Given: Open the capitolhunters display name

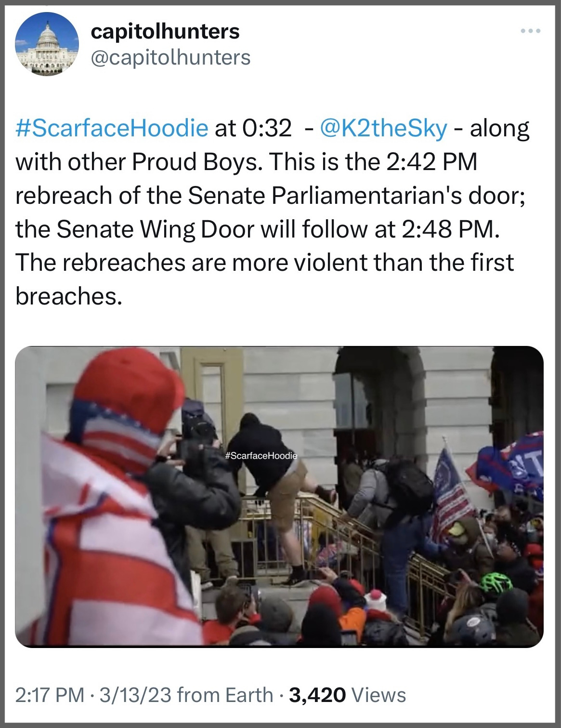Looking at the screenshot, I should (165, 32).
